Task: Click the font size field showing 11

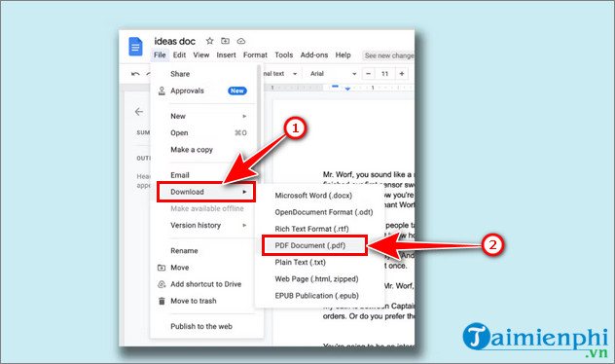Action: click(384, 74)
